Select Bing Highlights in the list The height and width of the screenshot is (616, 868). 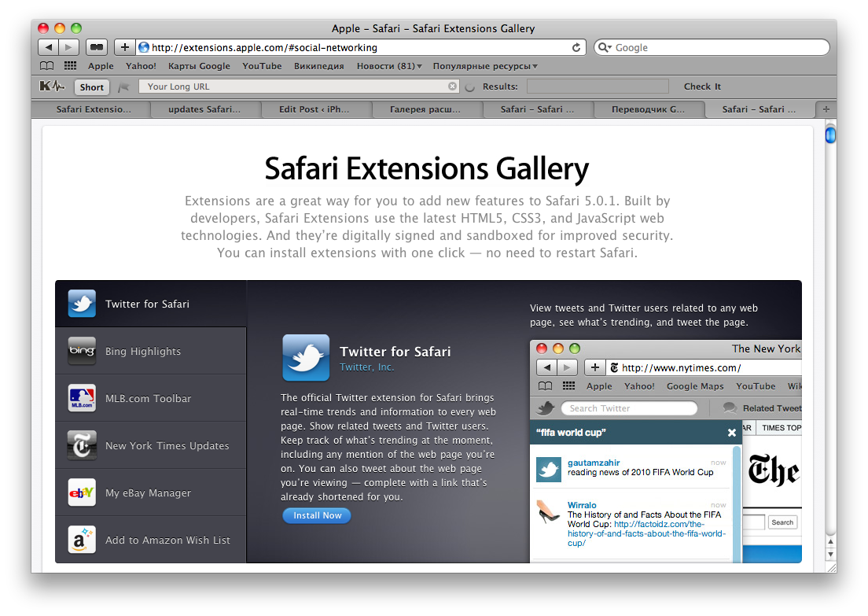pyautogui.click(x=151, y=351)
